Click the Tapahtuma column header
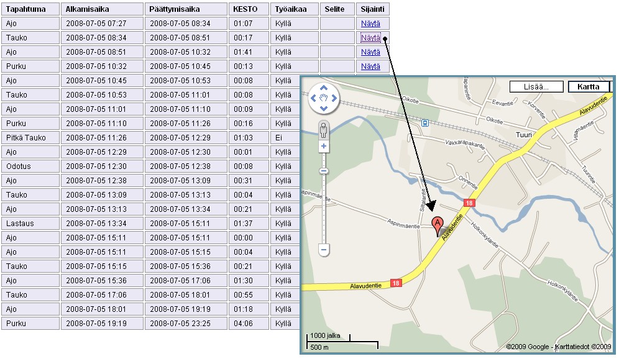Screen dimensions: 619x364 click(30, 9)
